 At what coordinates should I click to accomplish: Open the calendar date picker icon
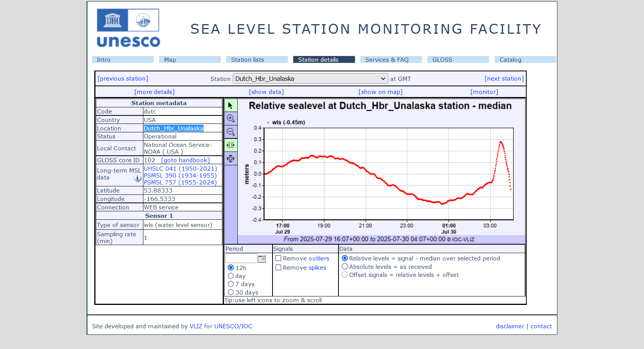(262, 259)
